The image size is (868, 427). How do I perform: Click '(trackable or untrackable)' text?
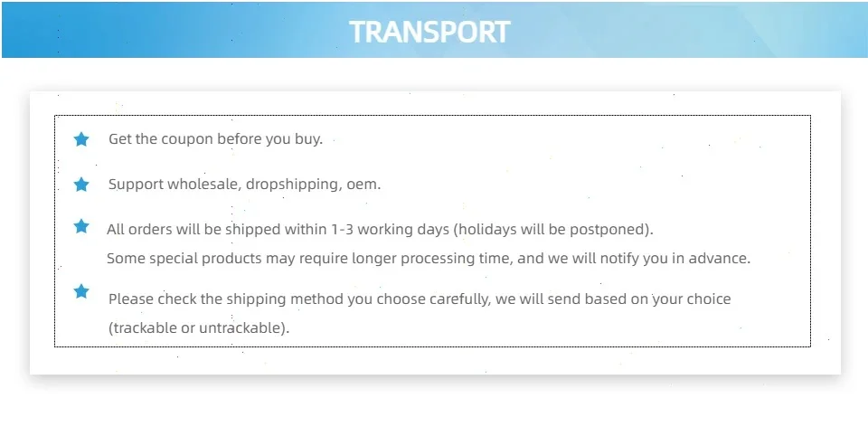[199, 327]
